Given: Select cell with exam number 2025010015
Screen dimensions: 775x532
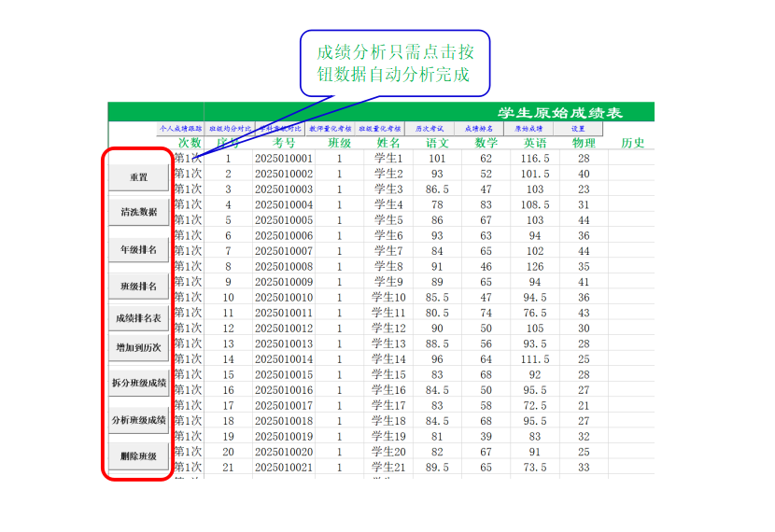Looking at the screenshot, I should pyautogui.click(x=284, y=375).
